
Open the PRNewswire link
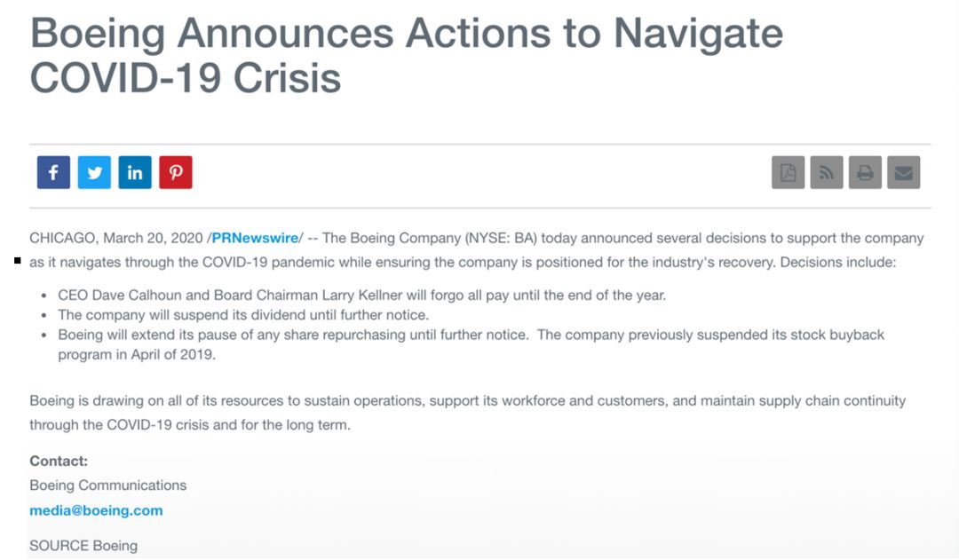(255, 238)
